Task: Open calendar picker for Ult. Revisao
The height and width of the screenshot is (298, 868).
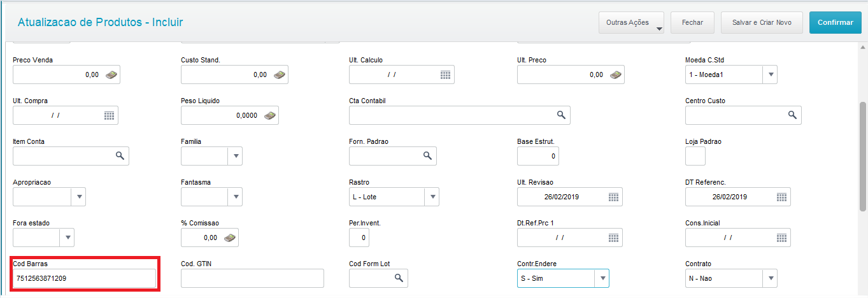Action: coord(614,197)
